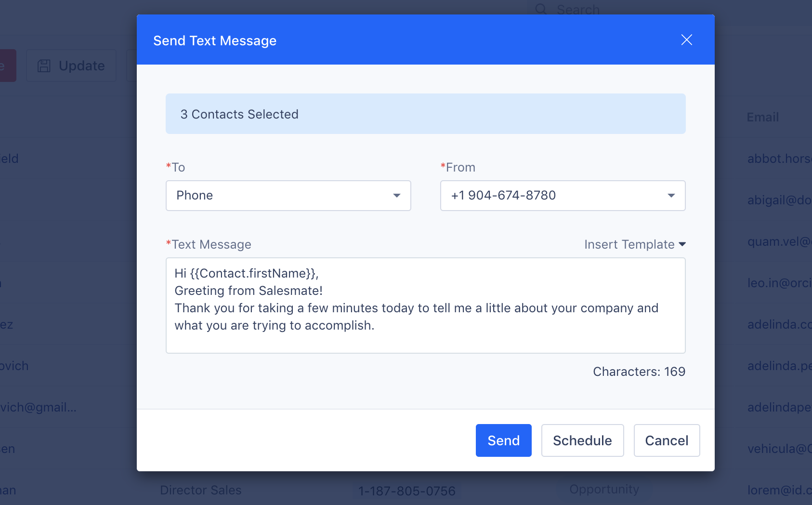Click the save icon on the Update button

pyautogui.click(x=44, y=66)
